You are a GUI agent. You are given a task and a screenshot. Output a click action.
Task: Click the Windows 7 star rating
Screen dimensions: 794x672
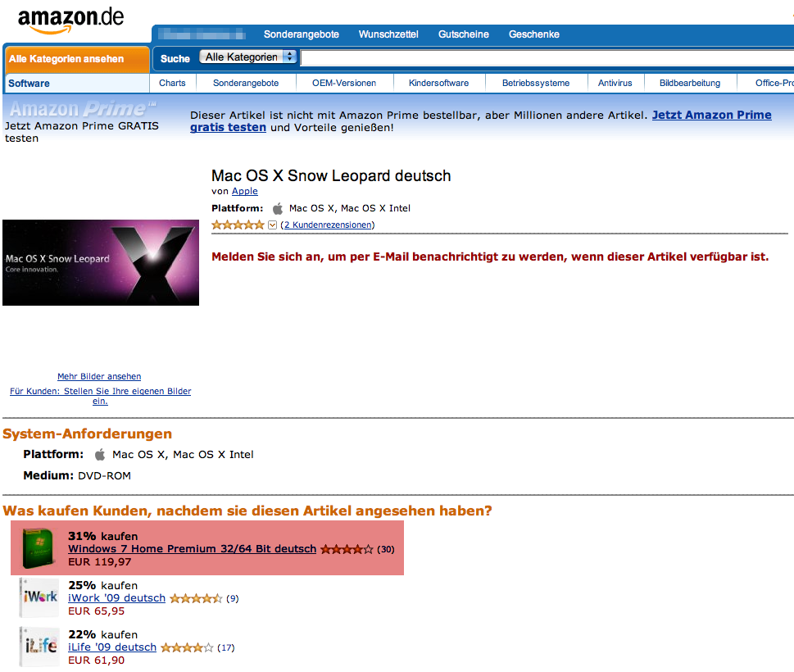(x=347, y=549)
